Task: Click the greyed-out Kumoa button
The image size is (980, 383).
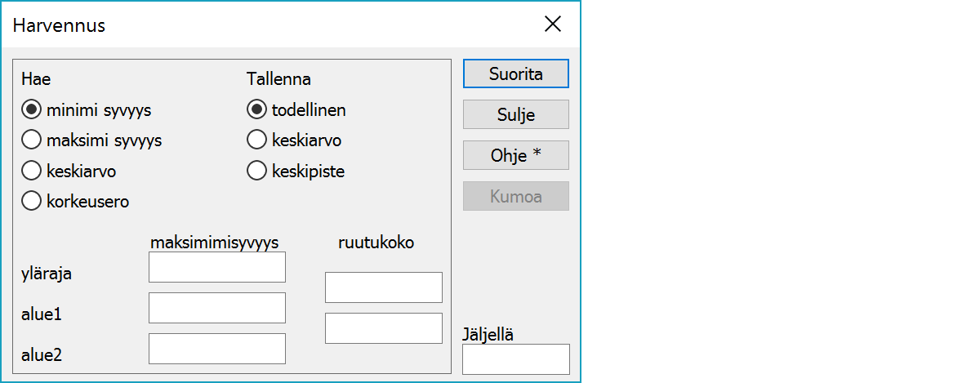Action: [x=515, y=196]
